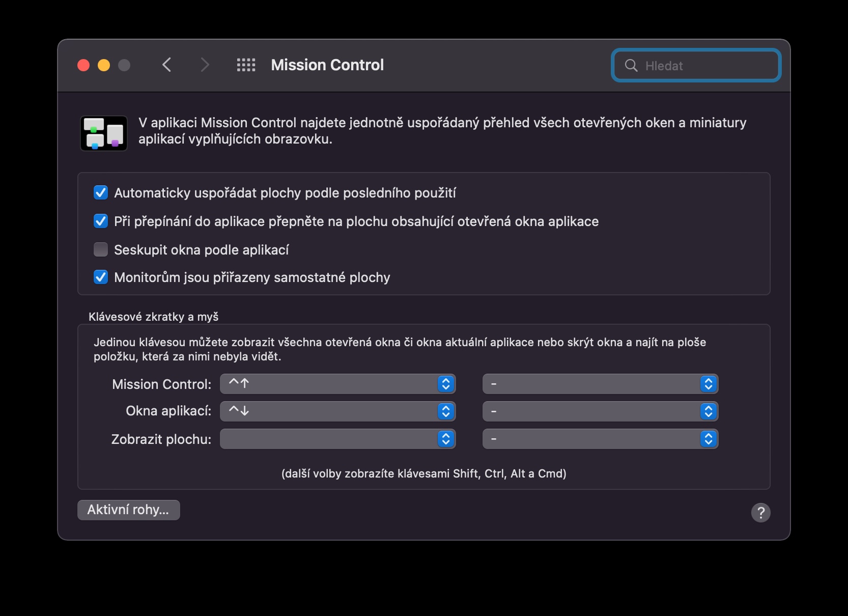Enable 'Seskupit okna podle aplikací' checkbox
The image size is (848, 616).
click(x=101, y=250)
